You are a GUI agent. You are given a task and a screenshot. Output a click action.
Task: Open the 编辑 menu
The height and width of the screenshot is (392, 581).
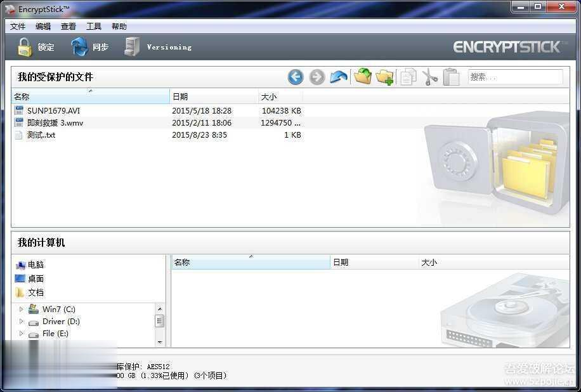coord(43,26)
